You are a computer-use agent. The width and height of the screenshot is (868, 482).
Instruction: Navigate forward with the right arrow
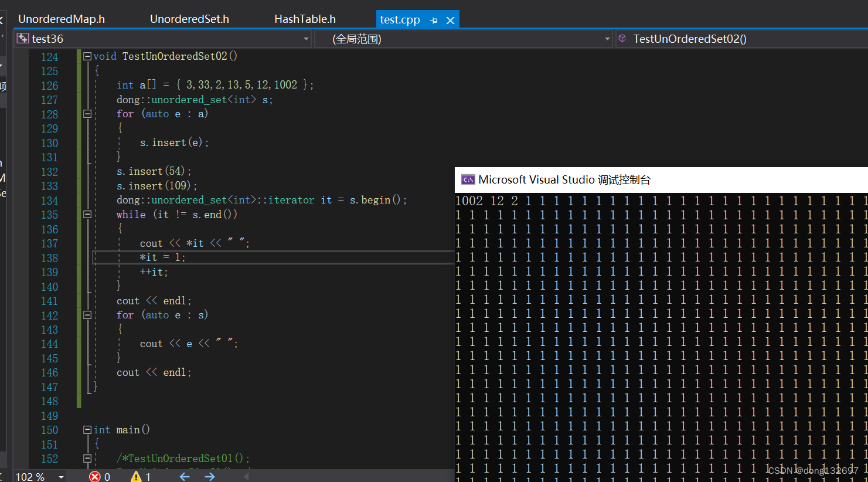point(210,477)
